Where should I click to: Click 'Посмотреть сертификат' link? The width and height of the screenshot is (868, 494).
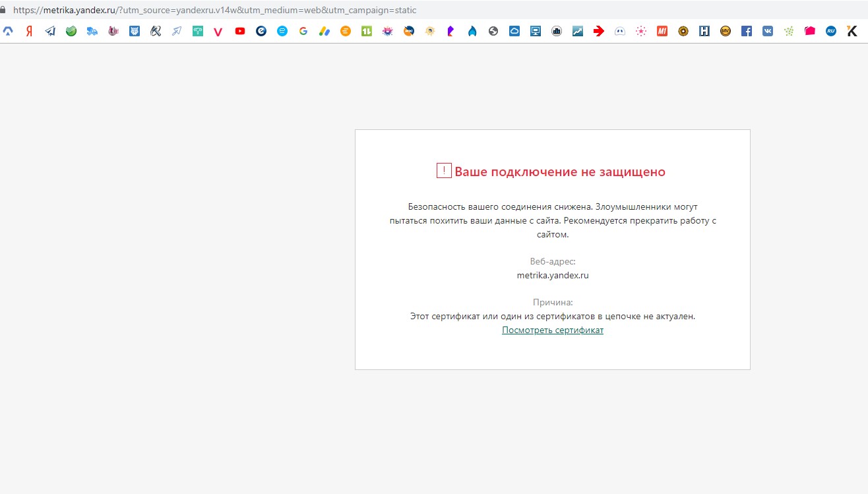coord(553,330)
